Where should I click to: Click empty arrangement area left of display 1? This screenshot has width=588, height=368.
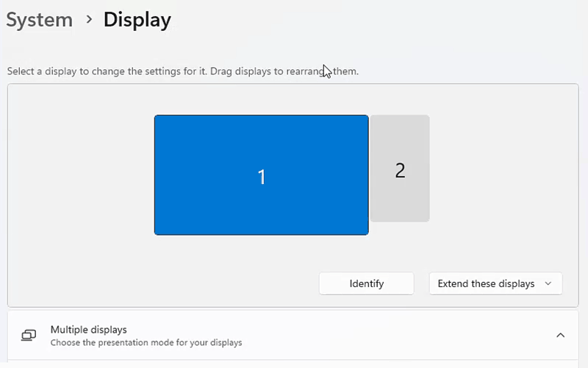81,177
